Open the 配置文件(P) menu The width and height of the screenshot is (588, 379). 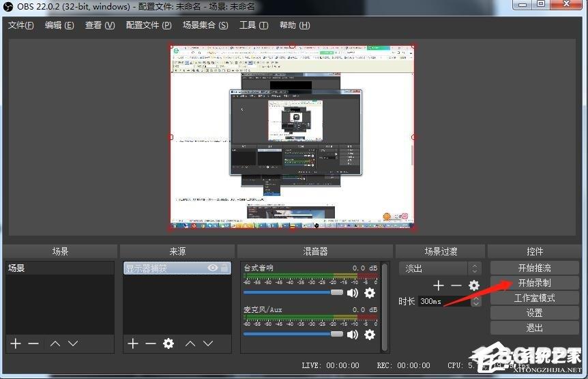[x=149, y=25]
